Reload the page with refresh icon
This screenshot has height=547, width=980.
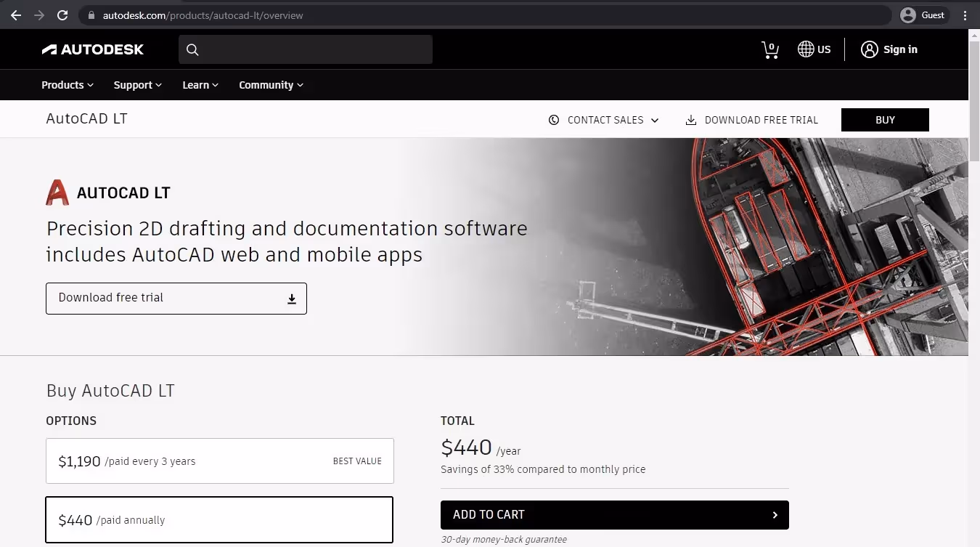pos(62,15)
